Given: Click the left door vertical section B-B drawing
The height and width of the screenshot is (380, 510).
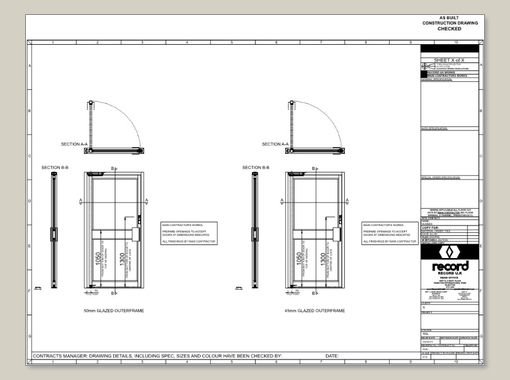Looking at the screenshot, I should (54, 230).
